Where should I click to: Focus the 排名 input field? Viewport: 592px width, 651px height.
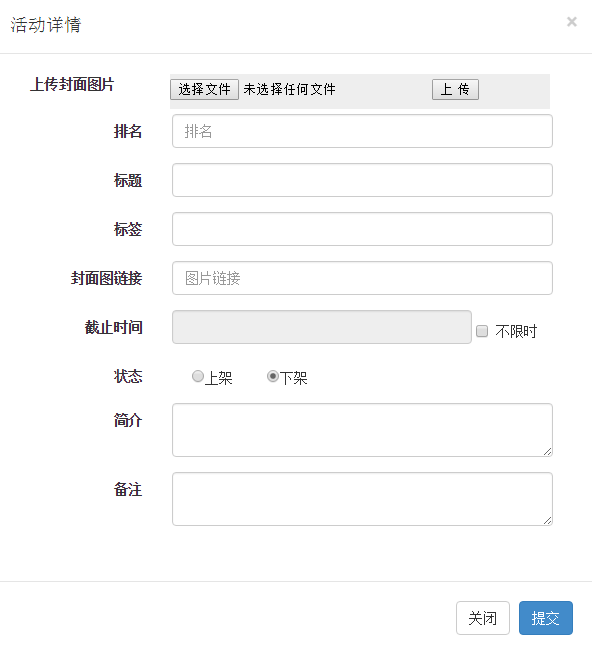(x=362, y=131)
